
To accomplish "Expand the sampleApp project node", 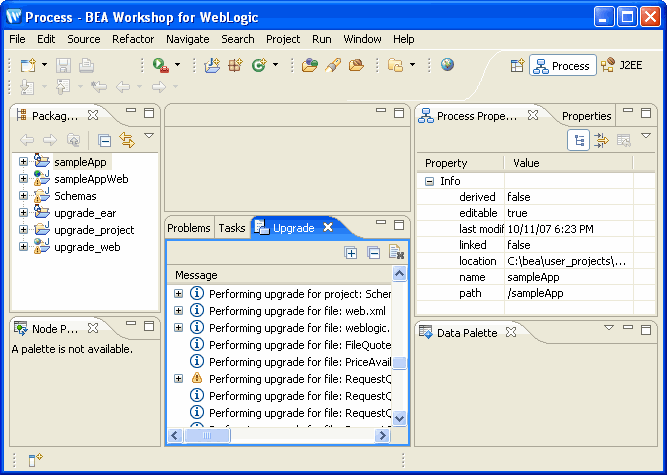I will (x=23, y=162).
